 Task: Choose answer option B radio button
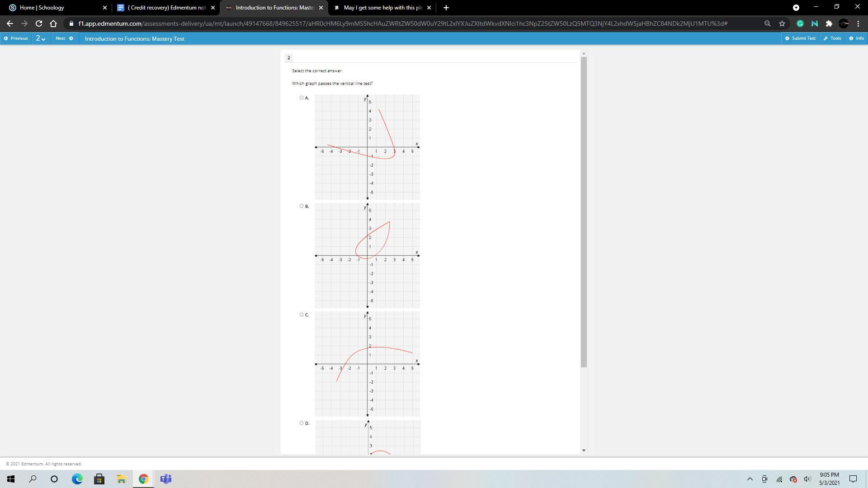302,206
